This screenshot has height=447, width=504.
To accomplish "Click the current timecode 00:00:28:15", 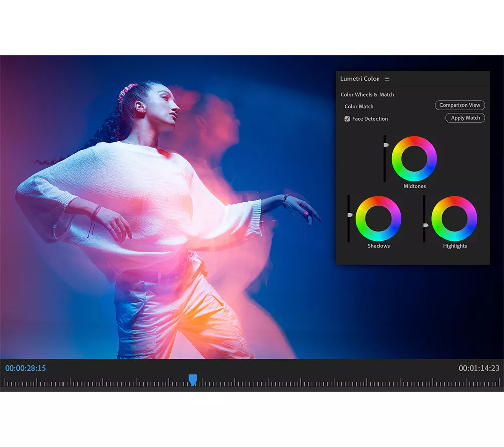I will pos(25,368).
